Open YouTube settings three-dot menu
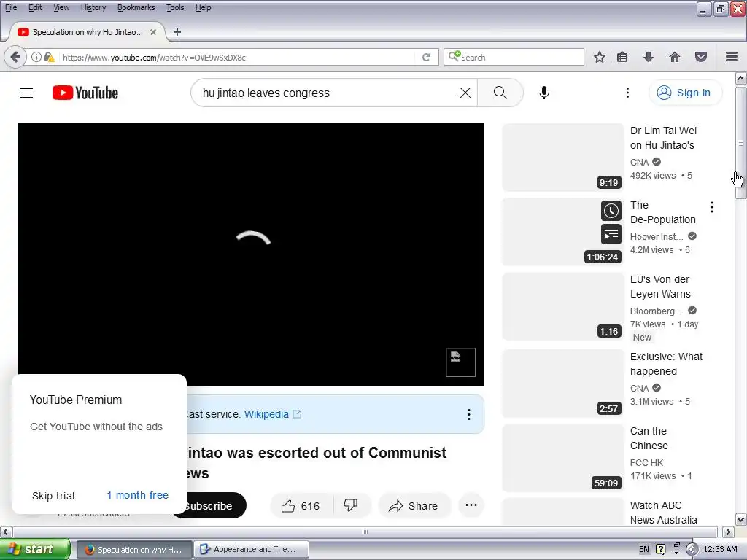This screenshot has width=747, height=560. click(627, 93)
